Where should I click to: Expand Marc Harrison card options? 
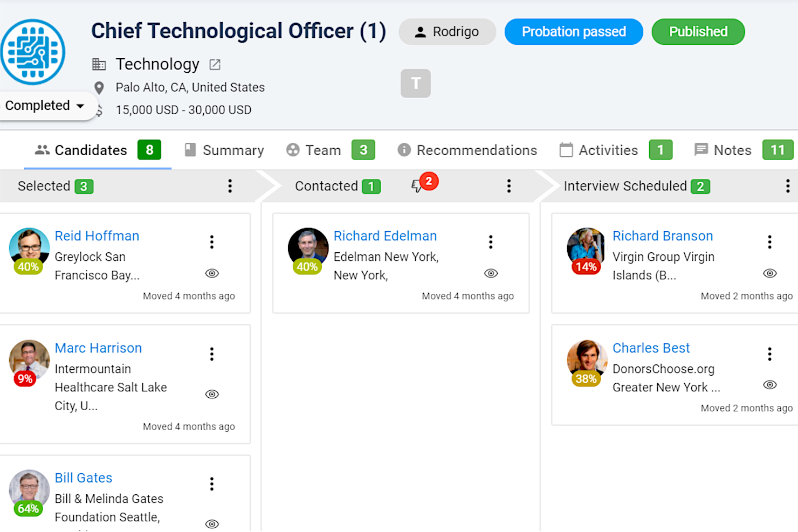tap(212, 354)
